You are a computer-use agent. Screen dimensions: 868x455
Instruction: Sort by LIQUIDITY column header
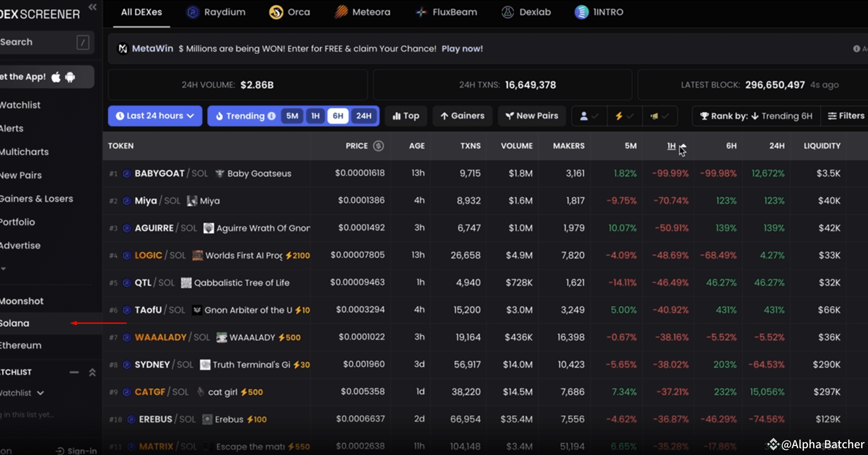(x=822, y=146)
